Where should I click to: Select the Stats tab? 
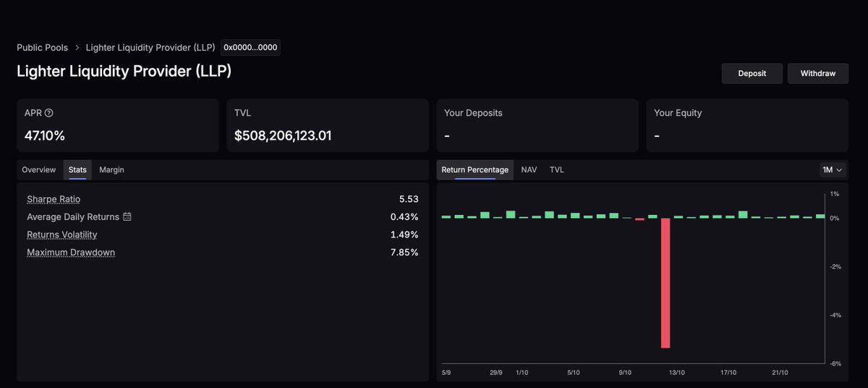click(x=77, y=170)
